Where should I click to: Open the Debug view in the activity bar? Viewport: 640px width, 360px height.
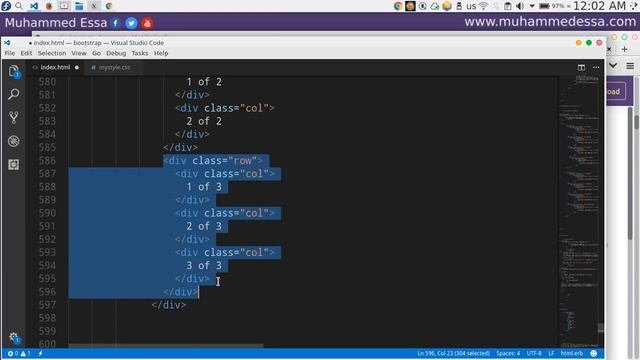(13, 141)
